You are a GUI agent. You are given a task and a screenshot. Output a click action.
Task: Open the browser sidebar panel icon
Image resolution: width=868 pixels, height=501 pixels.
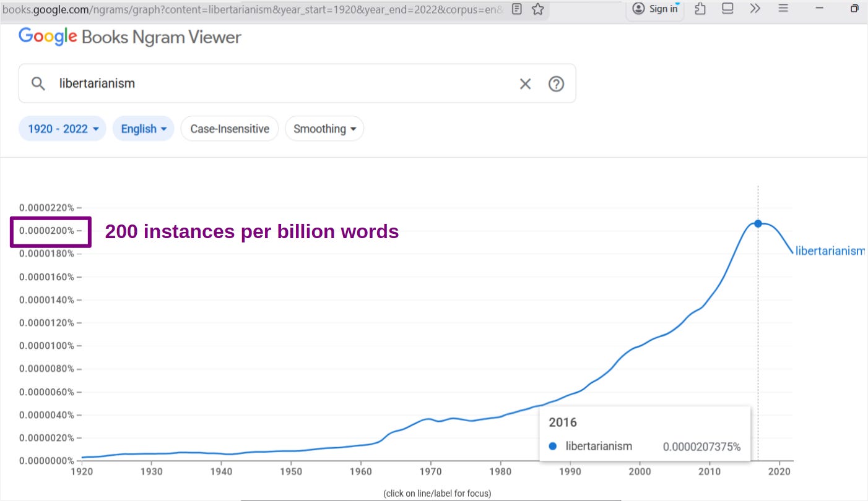click(727, 9)
